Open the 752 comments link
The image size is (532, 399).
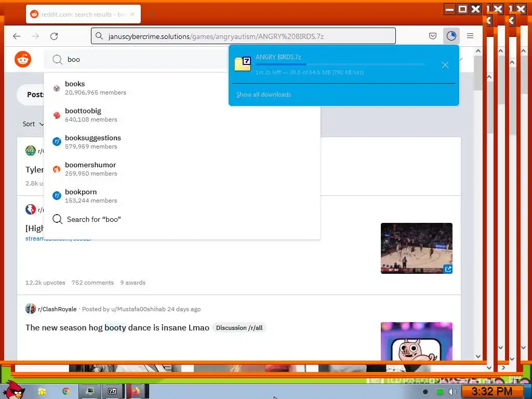click(x=92, y=283)
